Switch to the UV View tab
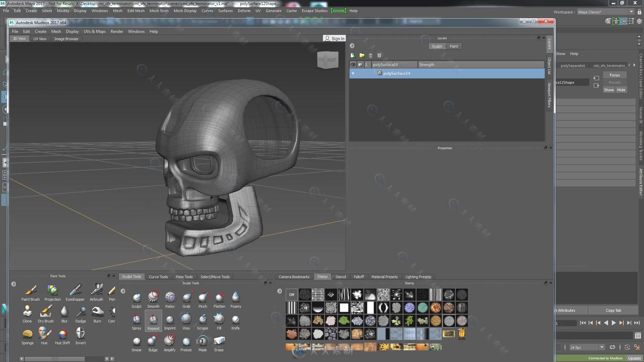The image size is (644, 362). click(40, 39)
